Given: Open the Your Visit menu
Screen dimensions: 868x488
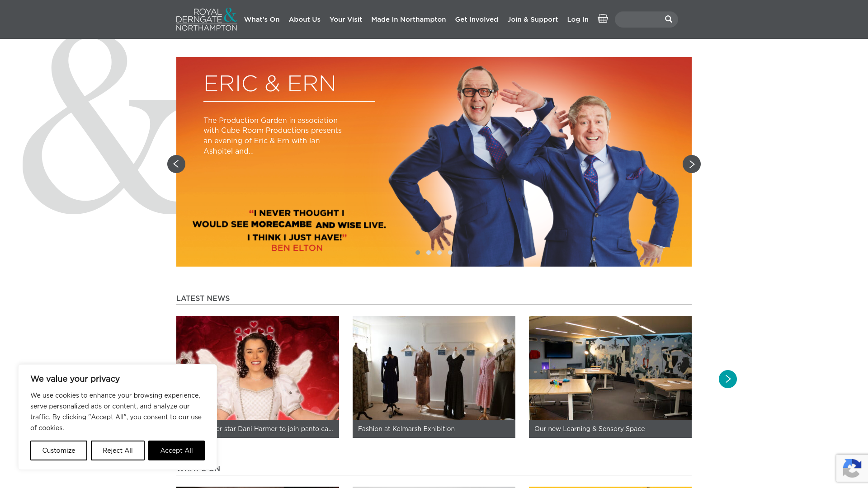Looking at the screenshot, I should (x=346, y=19).
